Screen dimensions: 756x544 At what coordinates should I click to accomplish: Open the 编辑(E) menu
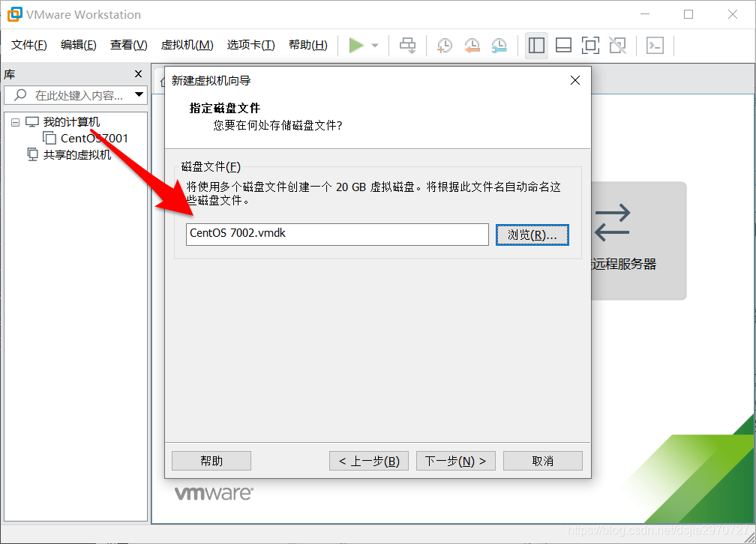pos(79,45)
